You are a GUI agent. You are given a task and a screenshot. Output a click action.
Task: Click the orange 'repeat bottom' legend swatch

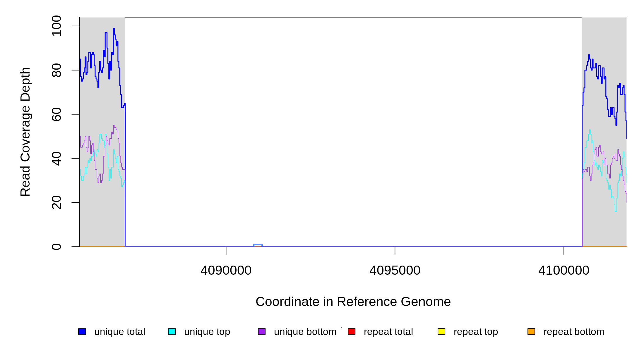point(531,331)
